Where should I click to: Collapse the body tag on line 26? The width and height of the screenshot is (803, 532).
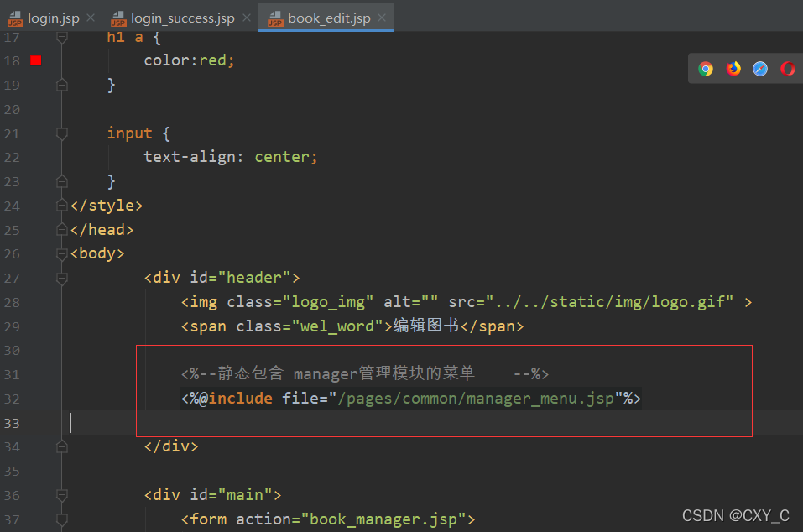coord(62,254)
